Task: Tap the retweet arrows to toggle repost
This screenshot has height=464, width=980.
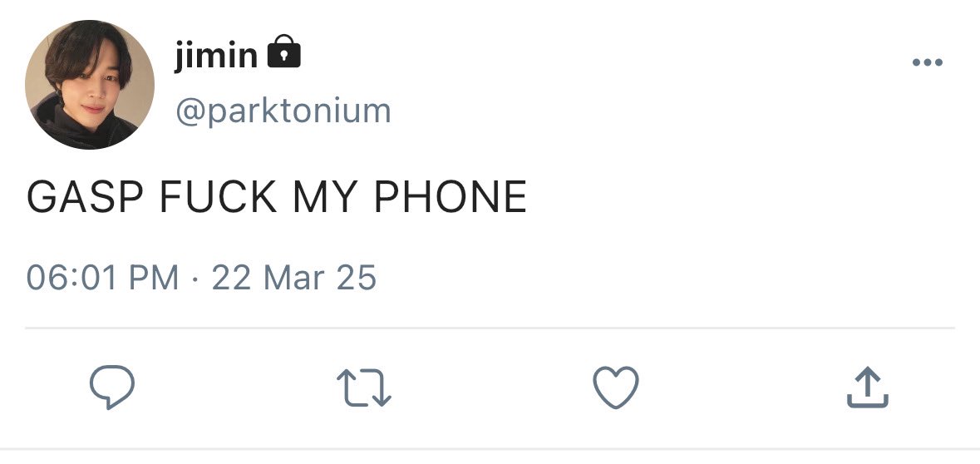Action: click(x=364, y=387)
